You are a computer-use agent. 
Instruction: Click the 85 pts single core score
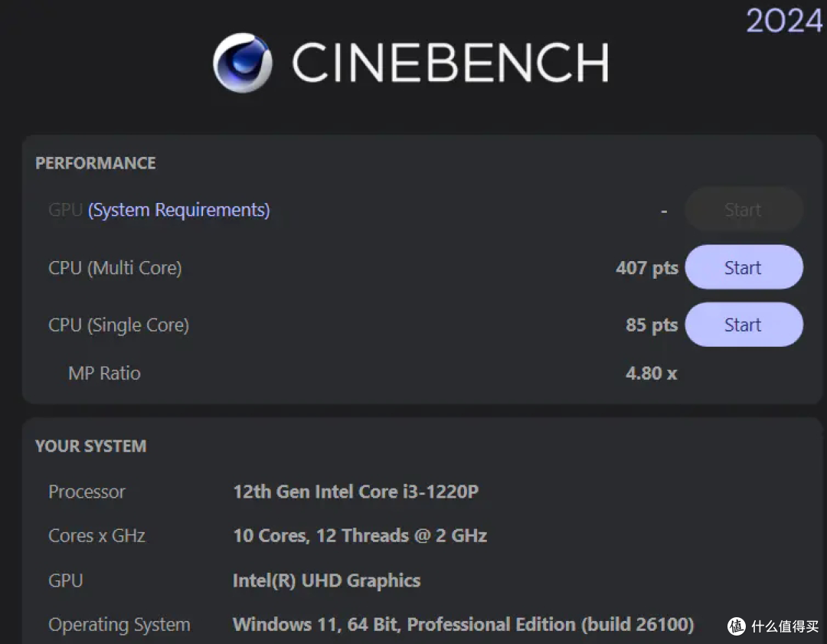[652, 325]
